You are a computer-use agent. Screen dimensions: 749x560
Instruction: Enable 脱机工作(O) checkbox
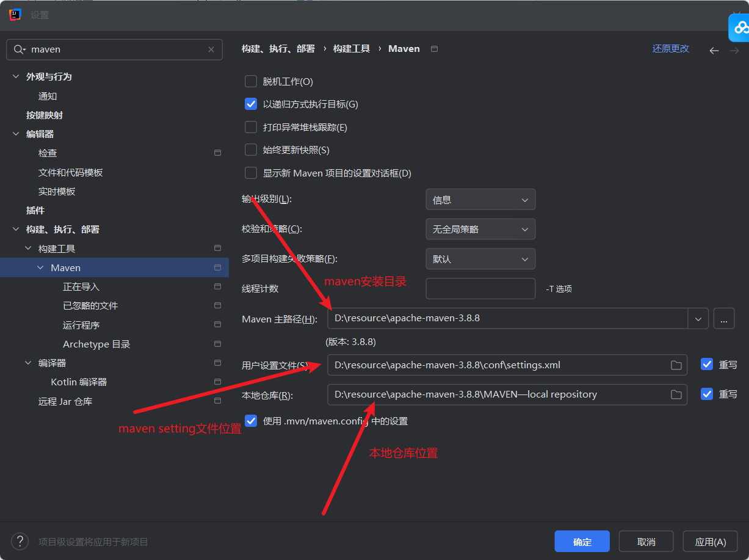[x=251, y=81]
